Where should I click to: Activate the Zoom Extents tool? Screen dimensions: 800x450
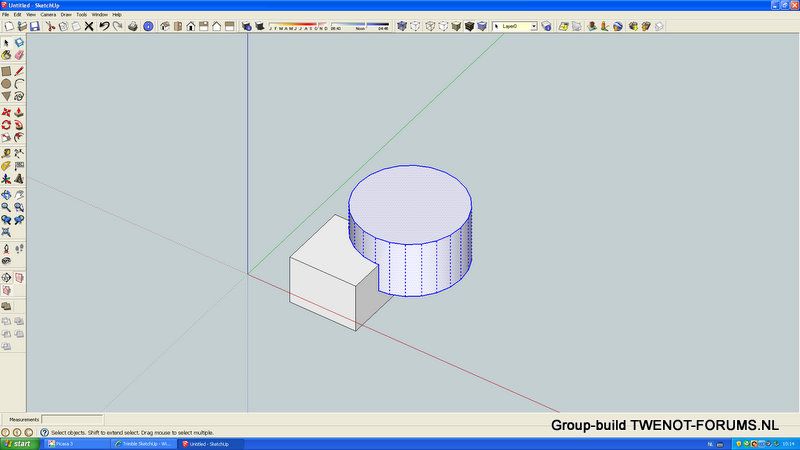pos(6,232)
